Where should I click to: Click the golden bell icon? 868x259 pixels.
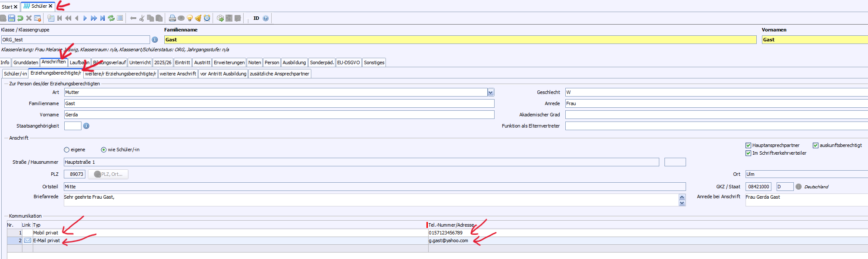click(198, 18)
